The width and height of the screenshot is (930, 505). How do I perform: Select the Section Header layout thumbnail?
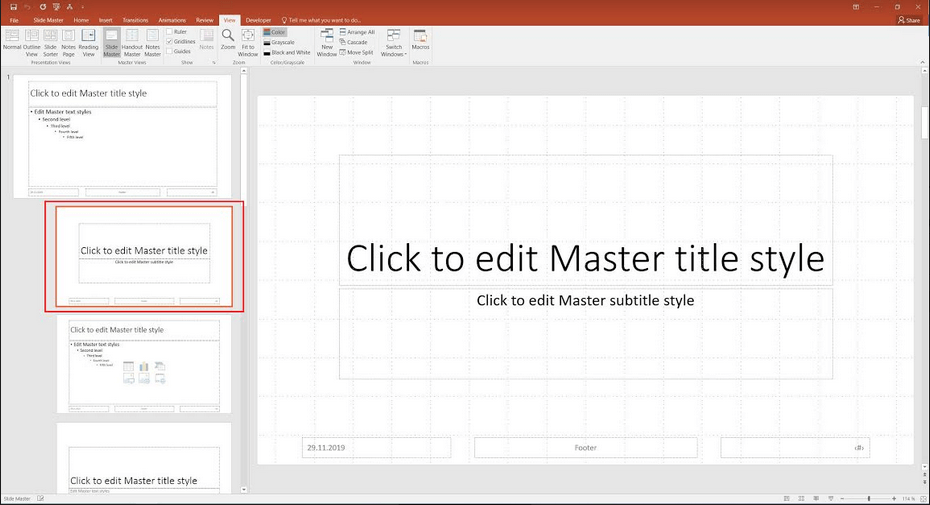click(144, 458)
